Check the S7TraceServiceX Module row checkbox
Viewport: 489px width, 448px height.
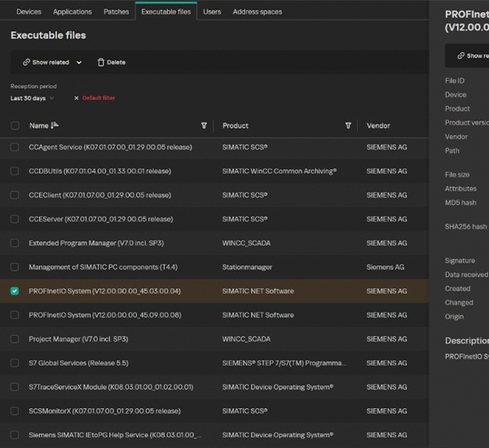pos(15,387)
